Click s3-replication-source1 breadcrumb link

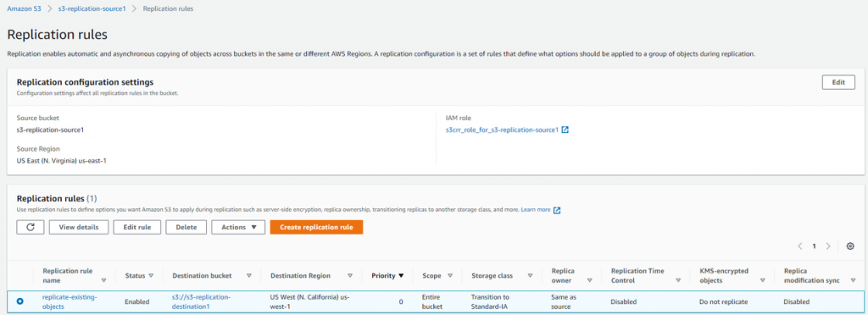(x=92, y=8)
